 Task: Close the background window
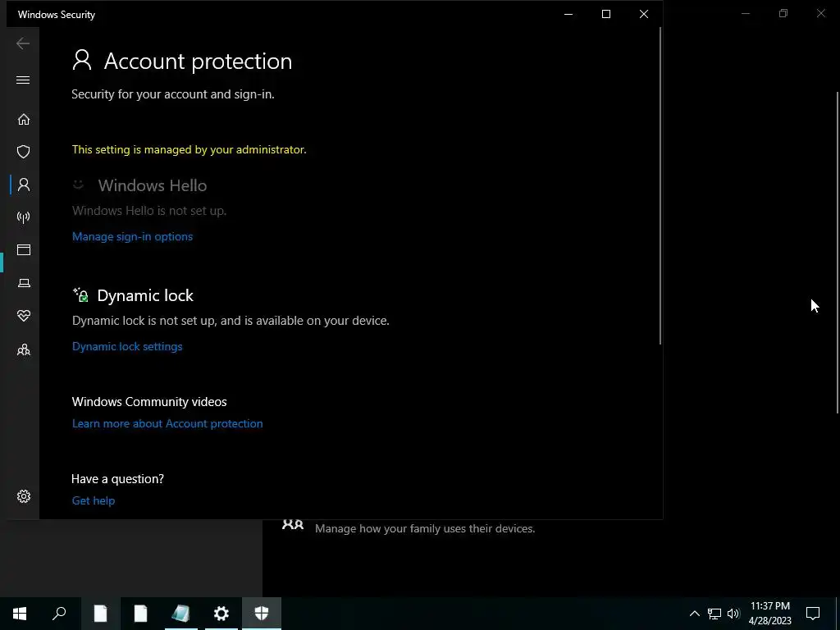820,13
